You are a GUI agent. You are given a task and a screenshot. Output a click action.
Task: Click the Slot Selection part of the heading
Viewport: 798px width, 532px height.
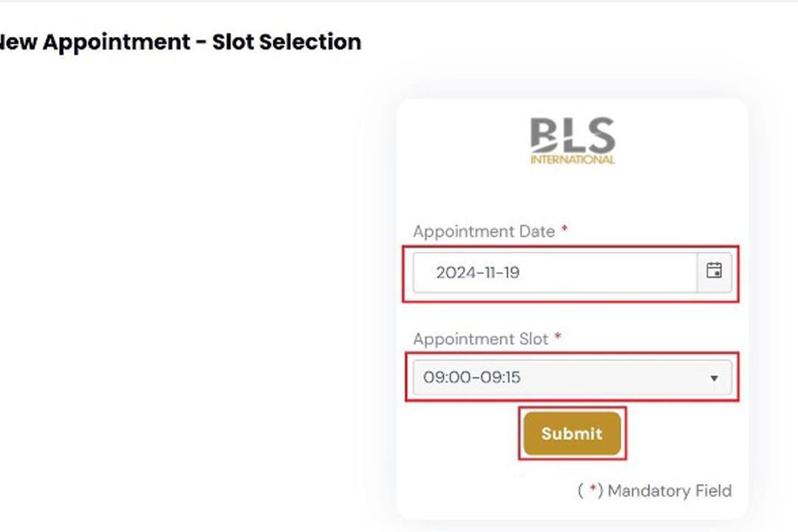287,41
